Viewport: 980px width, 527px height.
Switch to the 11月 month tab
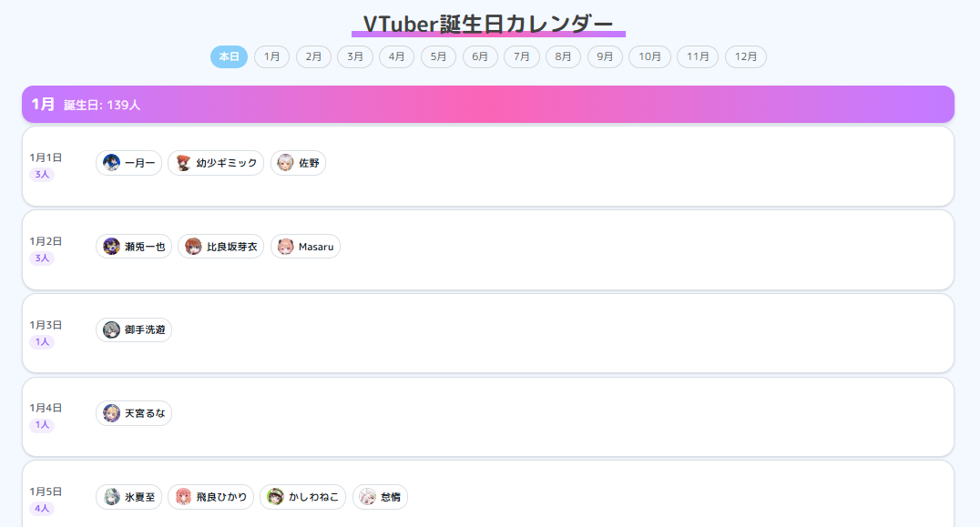(698, 56)
